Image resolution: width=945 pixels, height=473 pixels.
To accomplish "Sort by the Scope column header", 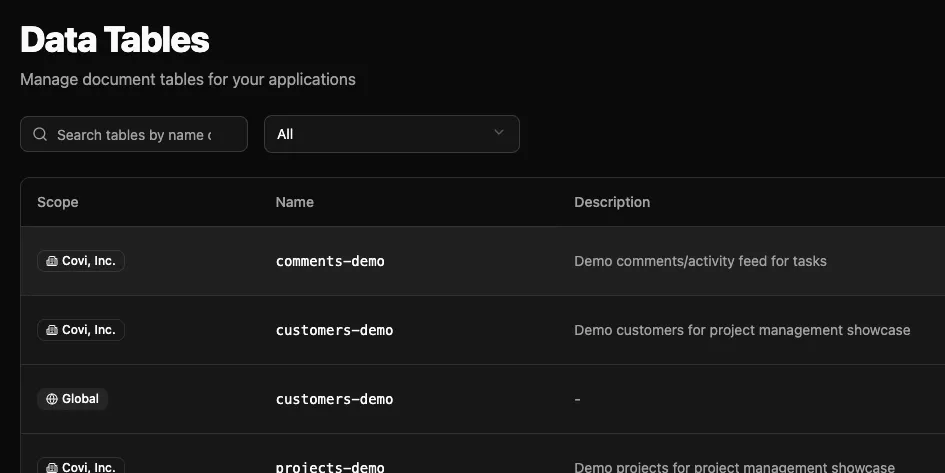I will pos(58,202).
